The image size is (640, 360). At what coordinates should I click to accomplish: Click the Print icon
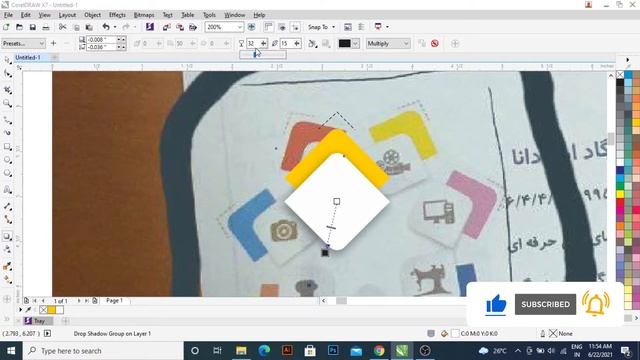coord(46,27)
